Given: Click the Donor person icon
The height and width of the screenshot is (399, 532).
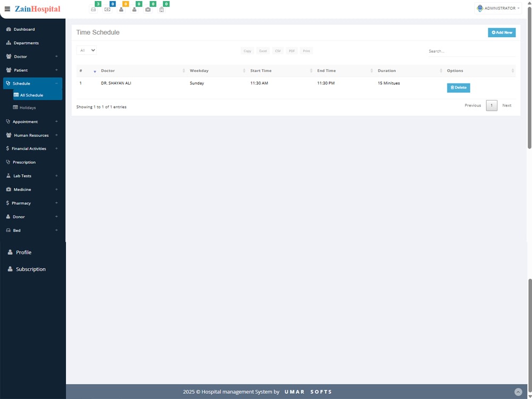Looking at the screenshot, I should point(9,217).
